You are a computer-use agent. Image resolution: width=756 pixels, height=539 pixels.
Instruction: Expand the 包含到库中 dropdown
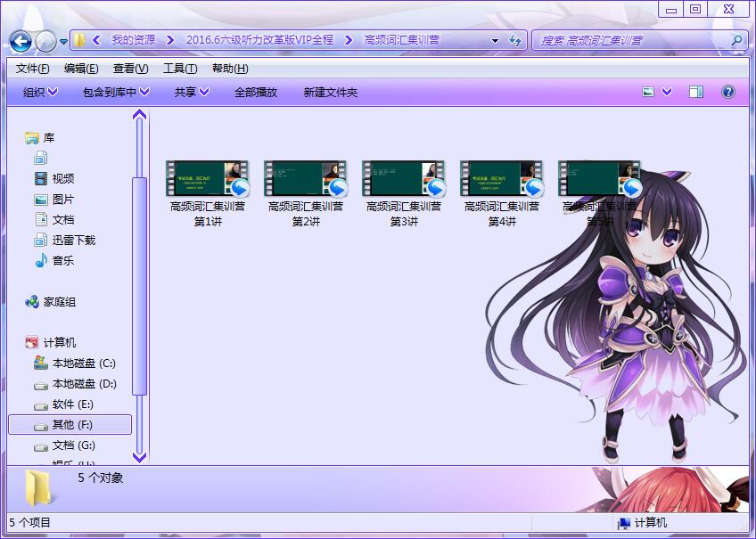click(116, 92)
